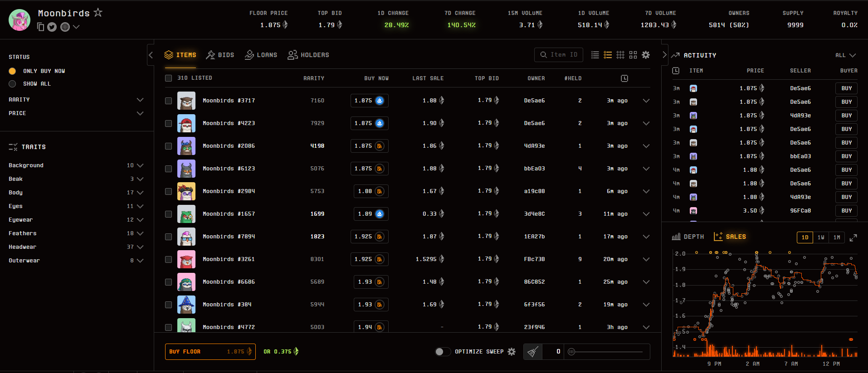Open the Holders tab
The height and width of the screenshot is (373, 868).
[308, 55]
